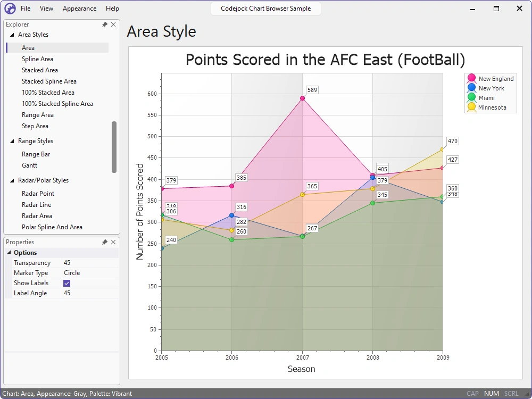
Task: Close the Properties panel
Action: (x=113, y=242)
